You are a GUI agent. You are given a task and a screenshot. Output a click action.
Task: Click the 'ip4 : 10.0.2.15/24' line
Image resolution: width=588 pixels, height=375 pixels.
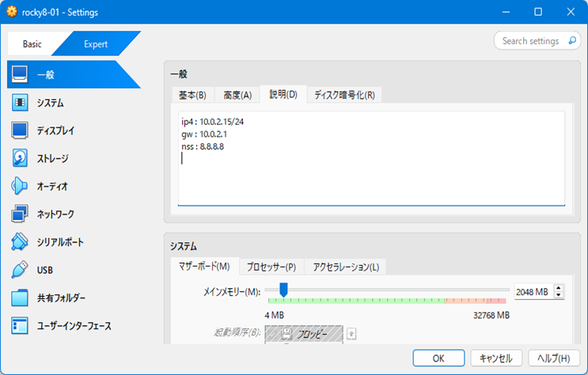pyautogui.click(x=213, y=122)
